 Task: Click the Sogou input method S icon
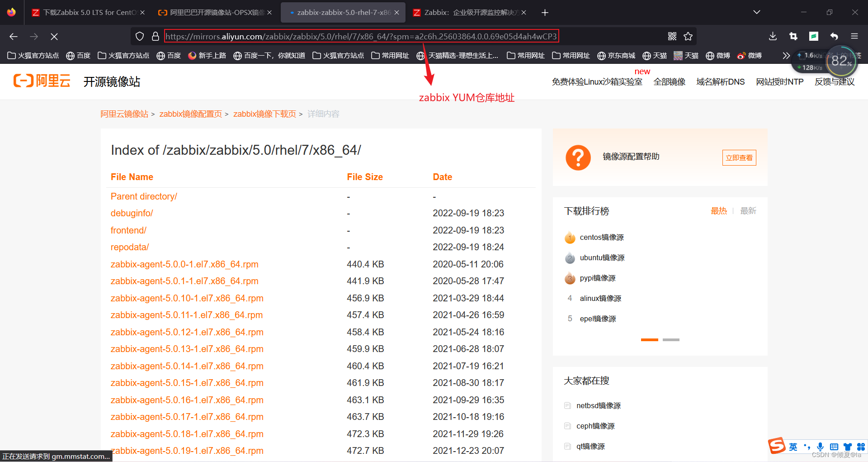(x=777, y=445)
